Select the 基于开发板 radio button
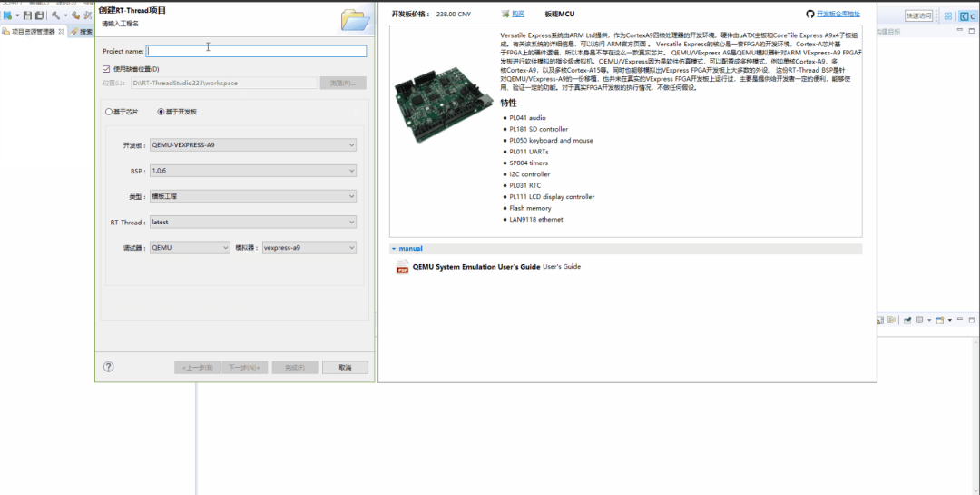Screen dimensions: 980x495 [162, 112]
